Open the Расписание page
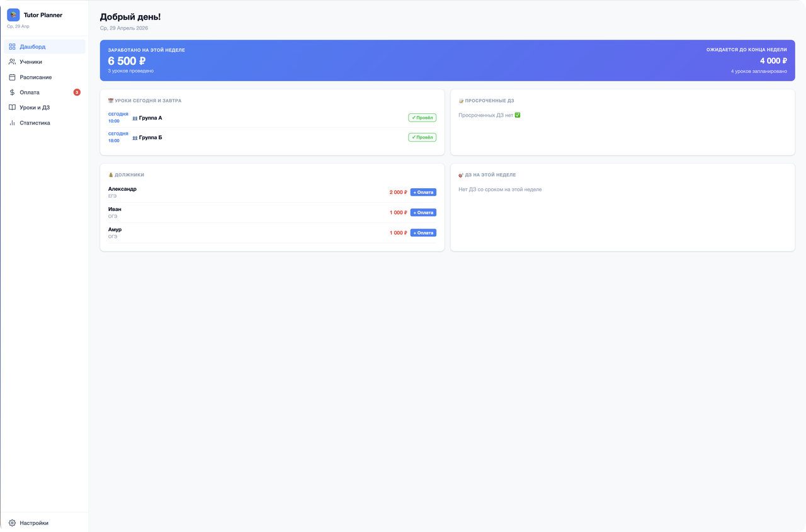The height and width of the screenshot is (532, 806). (x=45, y=77)
